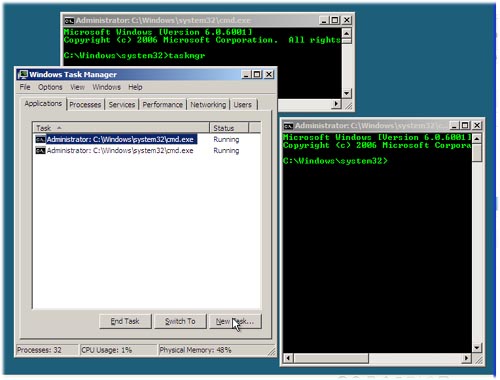Viewport: 500px width, 380px height.
Task: Click the Physical Memory: 48% status entry
Action: tap(213, 350)
